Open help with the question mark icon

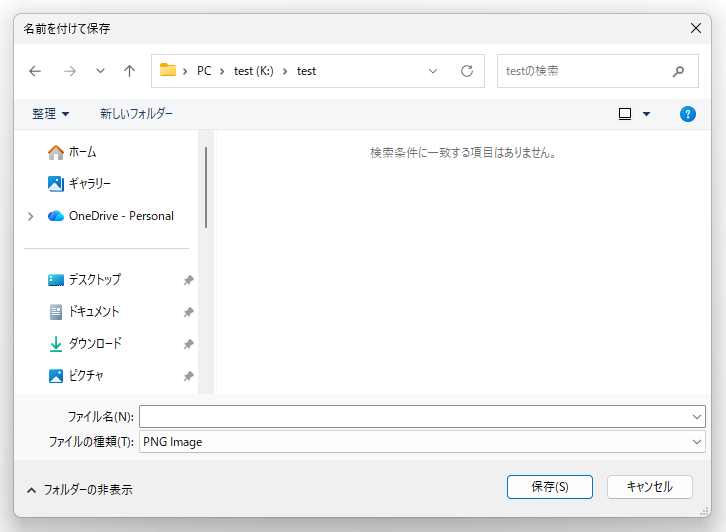[688, 114]
